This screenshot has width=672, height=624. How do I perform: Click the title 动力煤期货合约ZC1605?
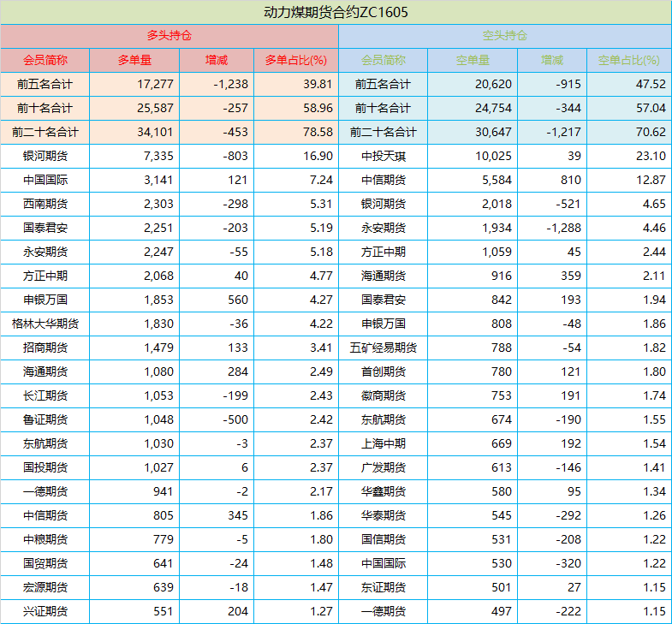click(336, 12)
